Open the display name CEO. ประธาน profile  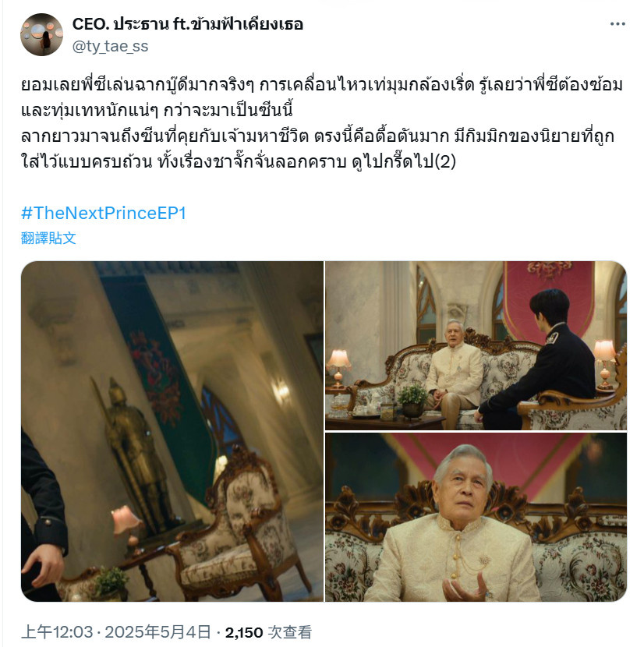coord(187,24)
